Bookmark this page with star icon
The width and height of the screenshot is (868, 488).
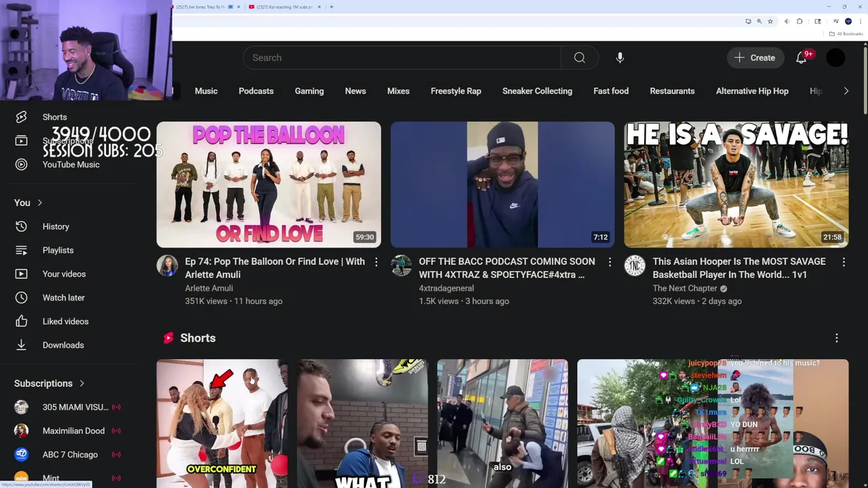[770, 21]
